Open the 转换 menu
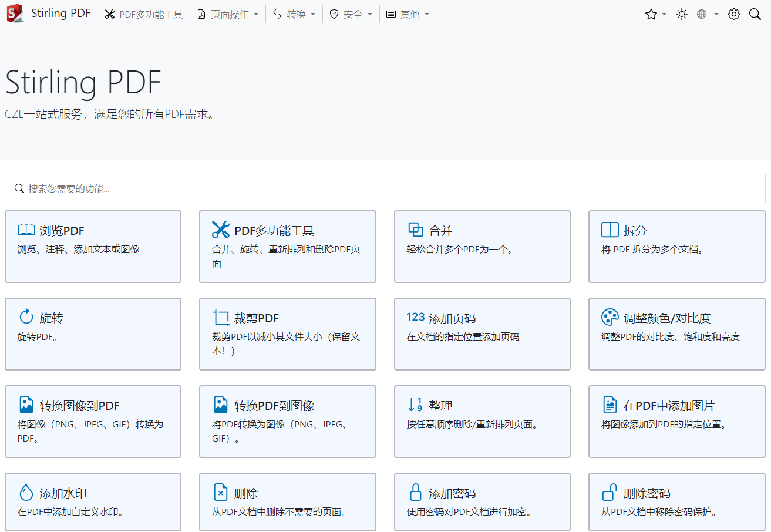This screenshot has width=771, height=532. point(294,14)
